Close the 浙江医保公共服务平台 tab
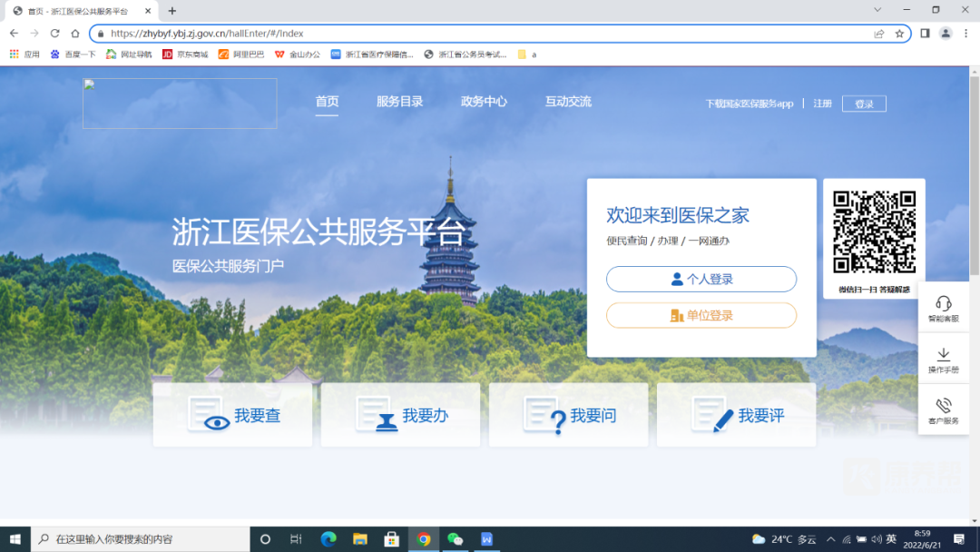 (148, 11)
